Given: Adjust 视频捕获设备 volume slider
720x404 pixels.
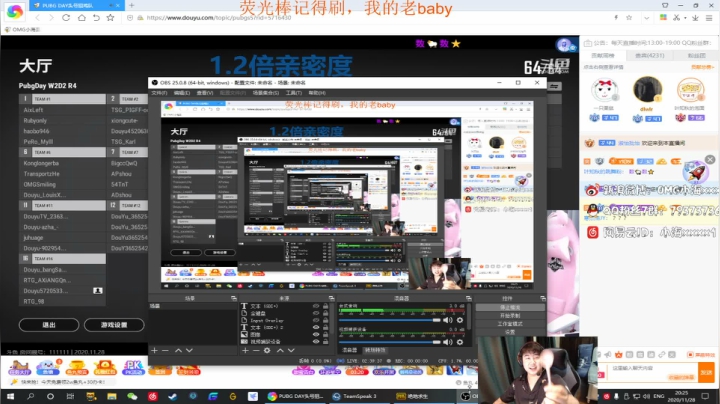Looking at the screenshot, I should [x=390, y=342].
